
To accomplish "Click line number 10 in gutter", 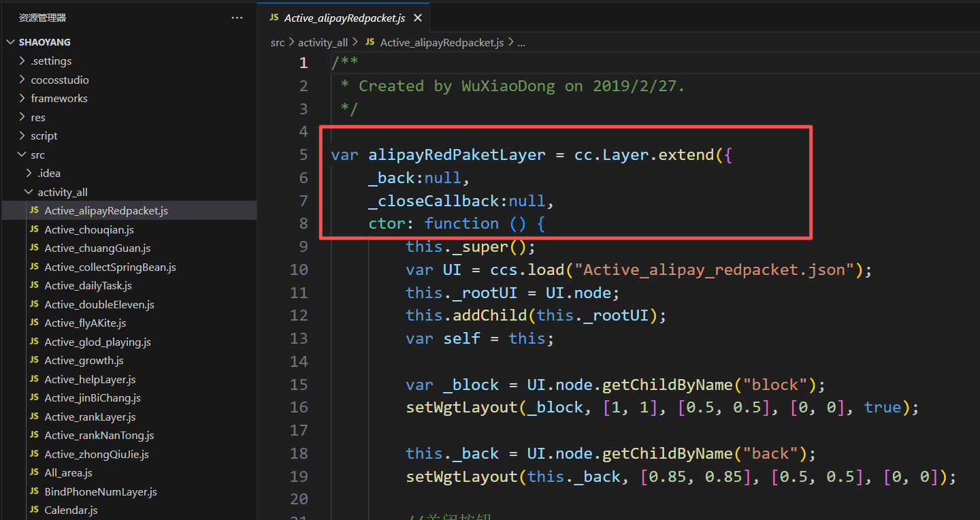I will [299, 270].
